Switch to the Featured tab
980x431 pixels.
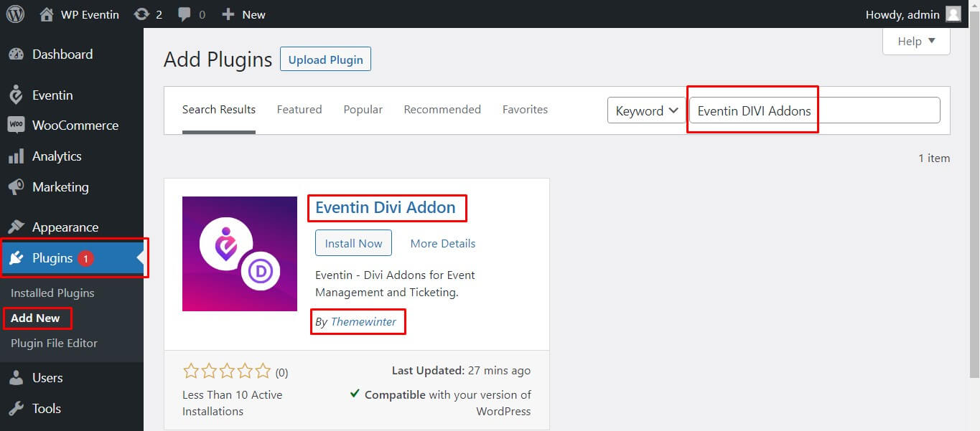[x=299, y=109]
